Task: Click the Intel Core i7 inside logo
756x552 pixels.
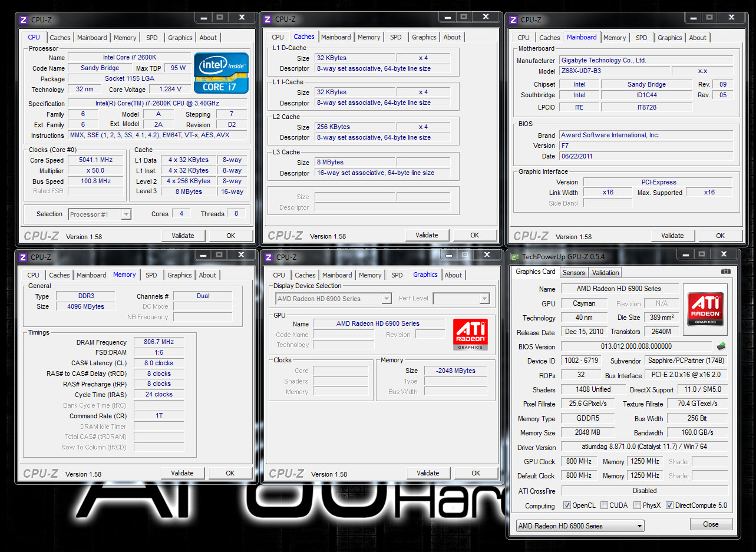Action: (x=221, y=72)
